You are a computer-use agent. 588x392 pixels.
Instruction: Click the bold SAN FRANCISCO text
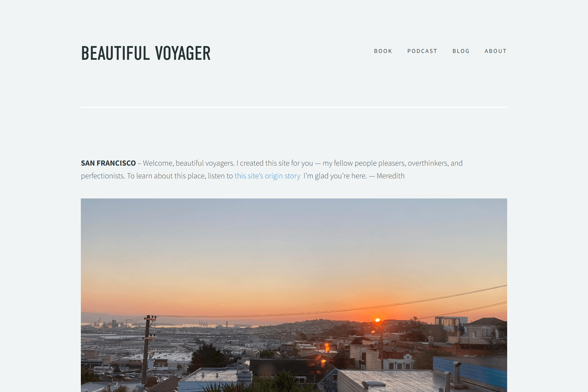coord(108,163)
